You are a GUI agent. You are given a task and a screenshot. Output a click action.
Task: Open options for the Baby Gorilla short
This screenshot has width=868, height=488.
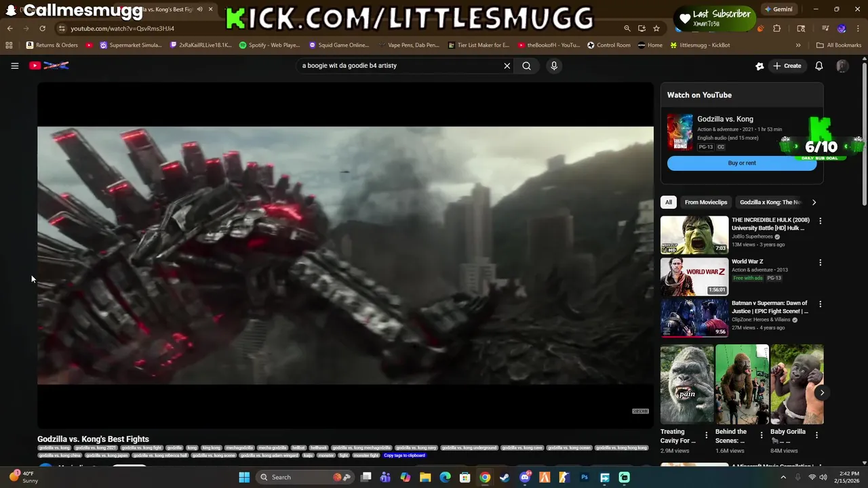point(816,435)
